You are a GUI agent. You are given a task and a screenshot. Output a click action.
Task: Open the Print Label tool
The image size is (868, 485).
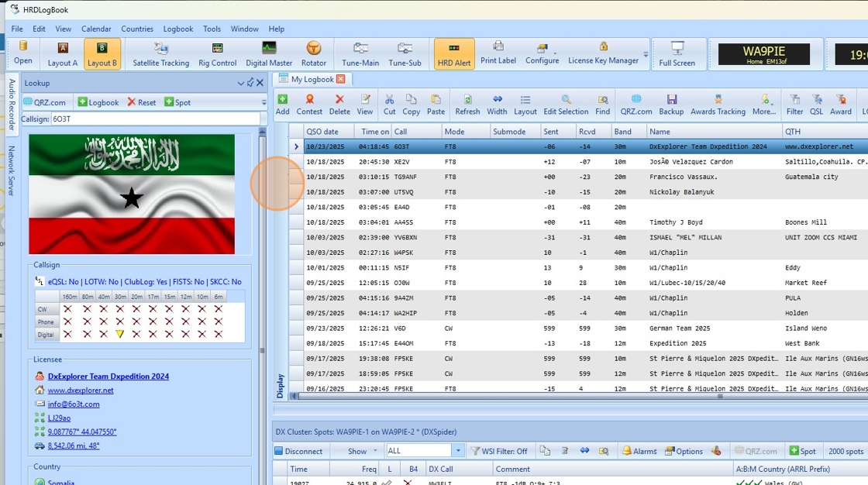point(498,53)
